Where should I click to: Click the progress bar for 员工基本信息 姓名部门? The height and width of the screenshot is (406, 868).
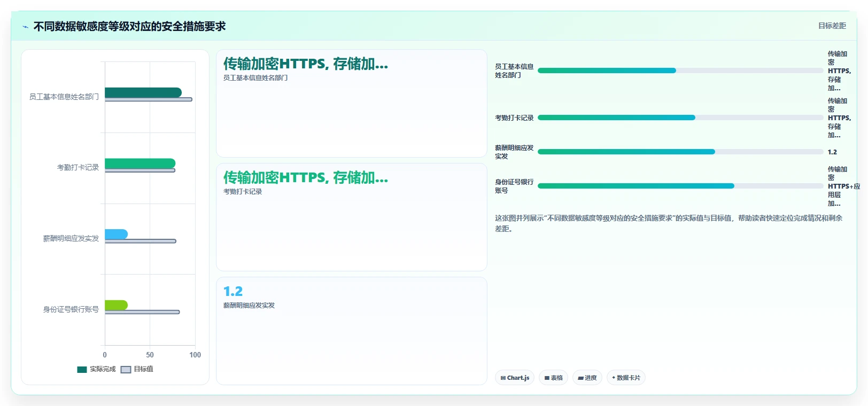pos(680,71)
